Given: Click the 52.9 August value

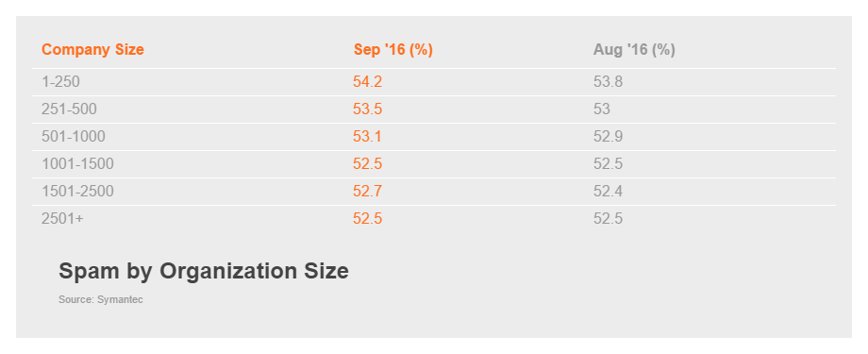Looking at the screenshot, I should click(x=608, y=136).
